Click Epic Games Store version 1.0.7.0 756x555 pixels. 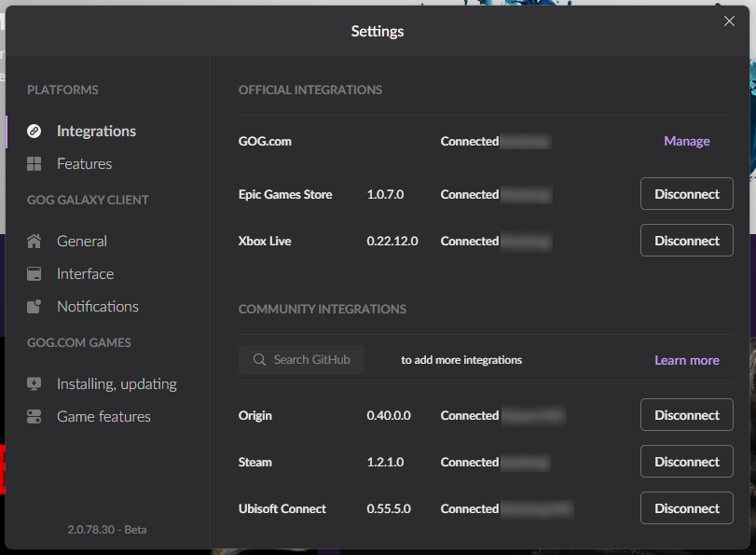(x=385, y=195)
